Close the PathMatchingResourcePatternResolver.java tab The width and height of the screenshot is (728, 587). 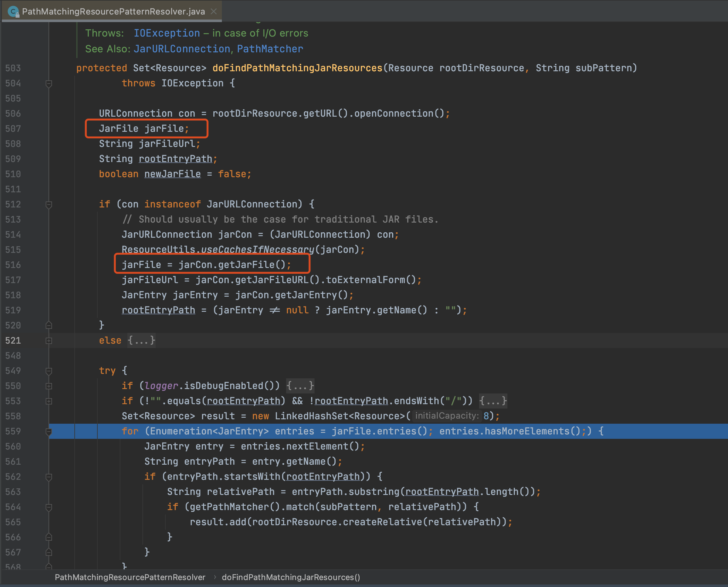pyautogui.click(x=214, y=11)
